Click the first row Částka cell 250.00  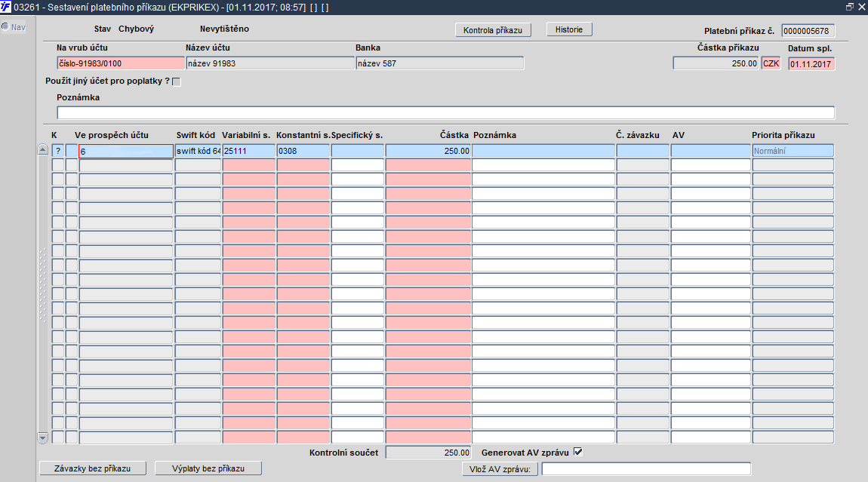coord(428,151)
